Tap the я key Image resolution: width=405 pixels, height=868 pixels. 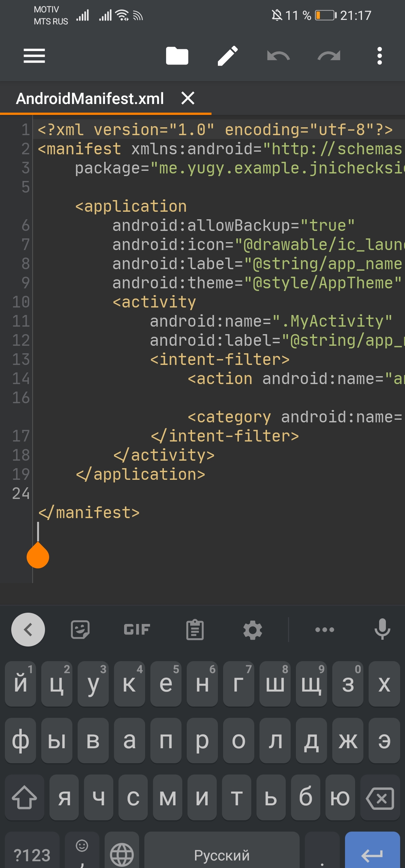64,797
